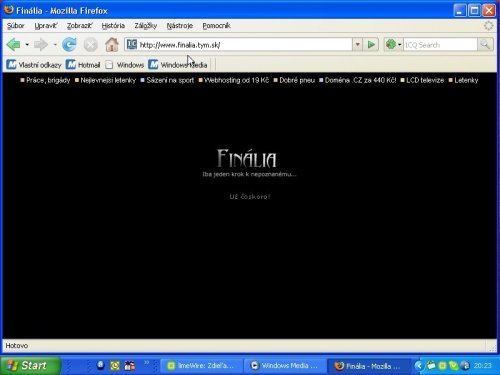This screenshot has height=375, width=500.
Task: Click the Stop loading icon
Action: 90,45
